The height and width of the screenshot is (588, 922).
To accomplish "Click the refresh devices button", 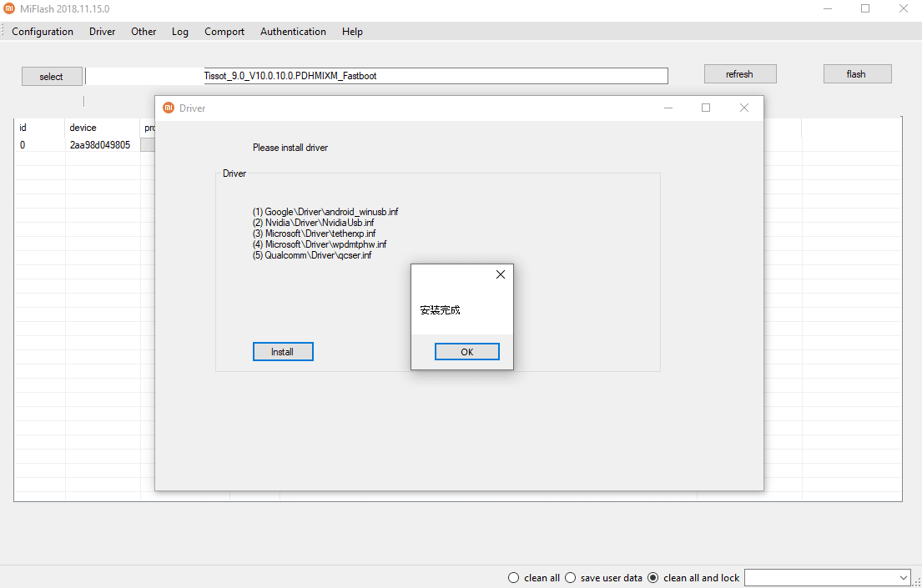I will [x=740, y=74].
